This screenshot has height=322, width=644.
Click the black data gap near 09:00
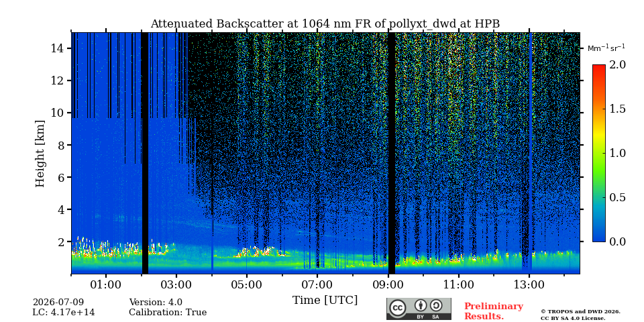click(x=391, y=153)
